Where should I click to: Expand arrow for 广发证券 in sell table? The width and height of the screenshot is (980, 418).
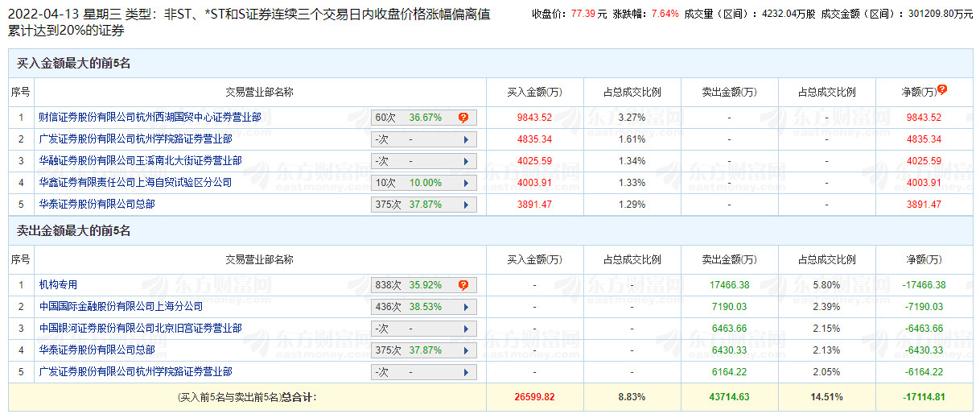tap(466, 372)
